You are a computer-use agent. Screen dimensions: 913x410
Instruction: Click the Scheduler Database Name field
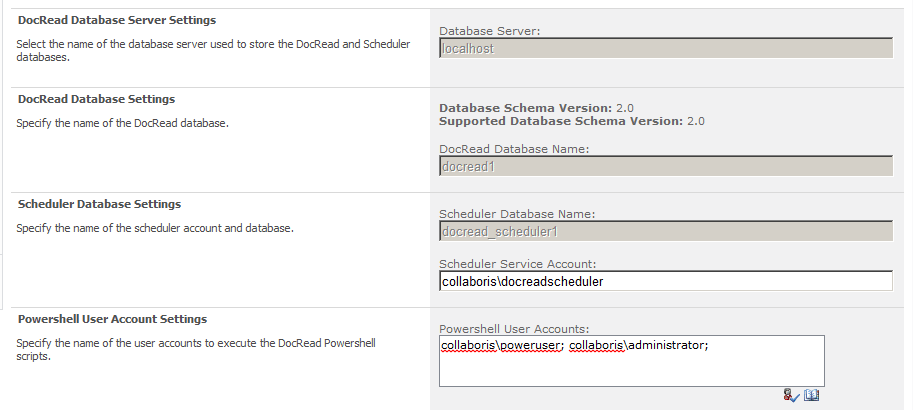coord(665,232)
